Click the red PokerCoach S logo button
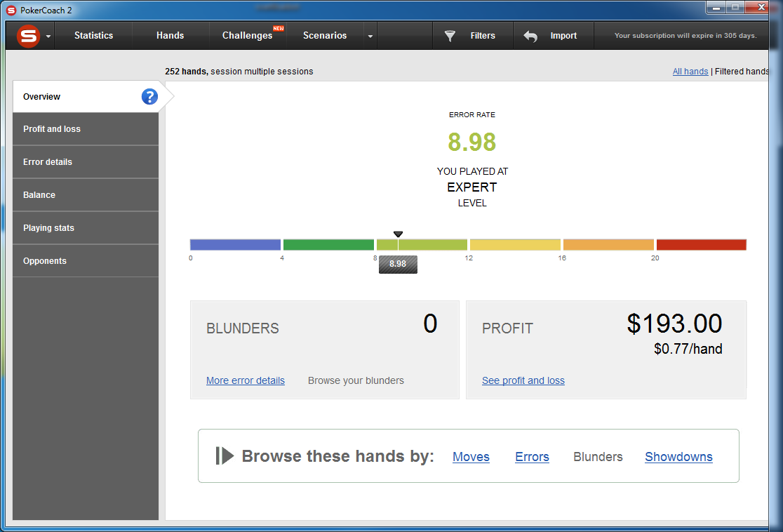Viewport: 783px width, 532px height. pyautogui.click(x=28, y=36)
